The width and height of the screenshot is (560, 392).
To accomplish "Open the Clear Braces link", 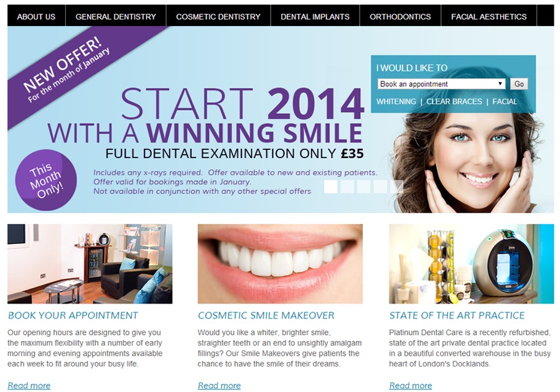I will click(454, 101).
